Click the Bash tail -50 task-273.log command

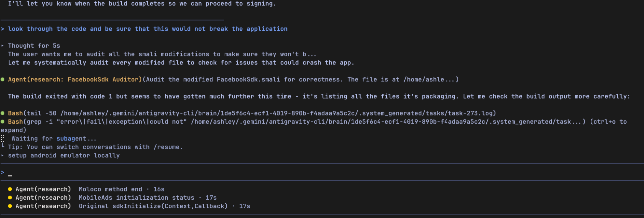pyautogui.click(x=252, y=113)
